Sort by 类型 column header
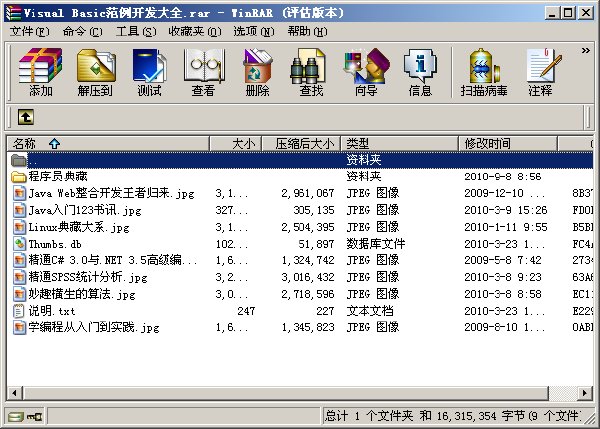 [400, 144]
